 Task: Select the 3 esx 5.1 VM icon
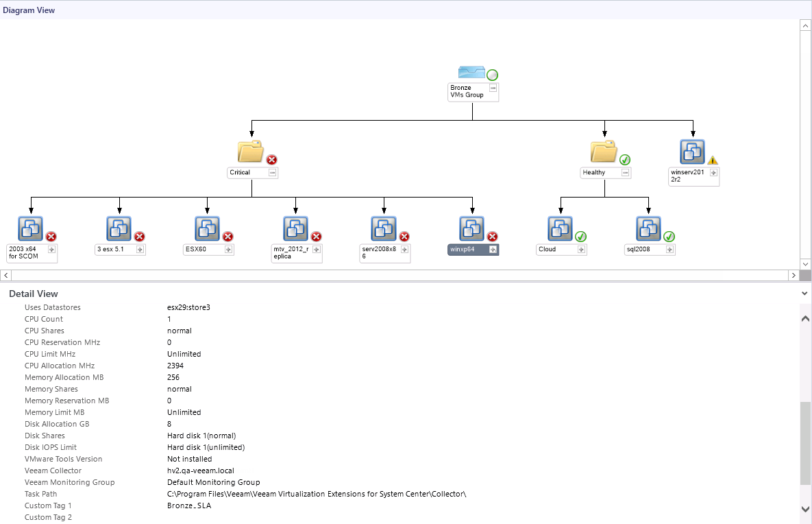point(119,228)
